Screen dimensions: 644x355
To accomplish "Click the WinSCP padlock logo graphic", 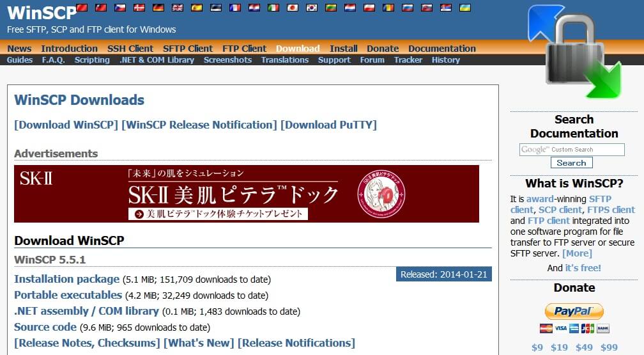I will (x=575, y=51).
